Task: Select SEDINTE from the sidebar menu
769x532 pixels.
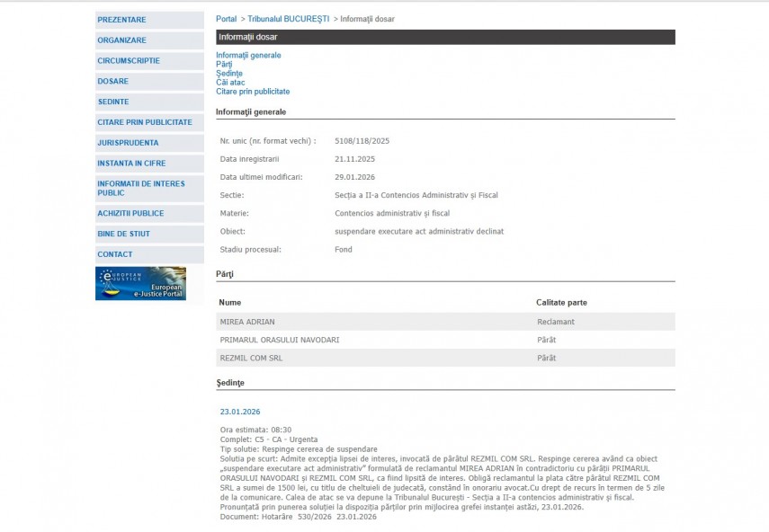Action: coord(113,102)
